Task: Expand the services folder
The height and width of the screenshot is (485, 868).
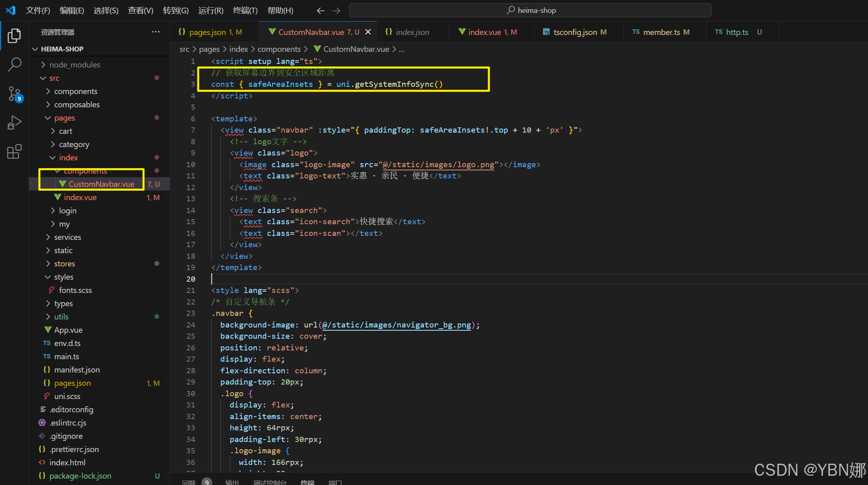Action: tap(68, 237)
